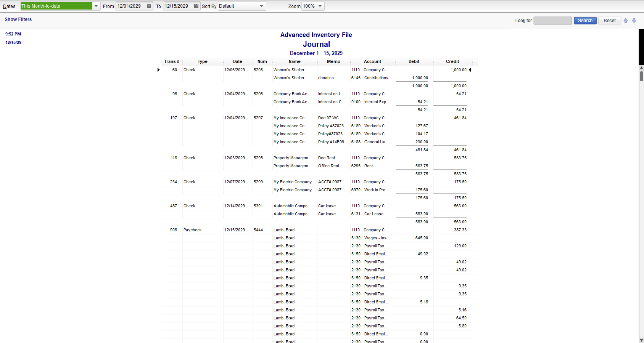Click the Date column header
Image resolution: width=644 pixels, height=343 pixels.
pos(238,61)
